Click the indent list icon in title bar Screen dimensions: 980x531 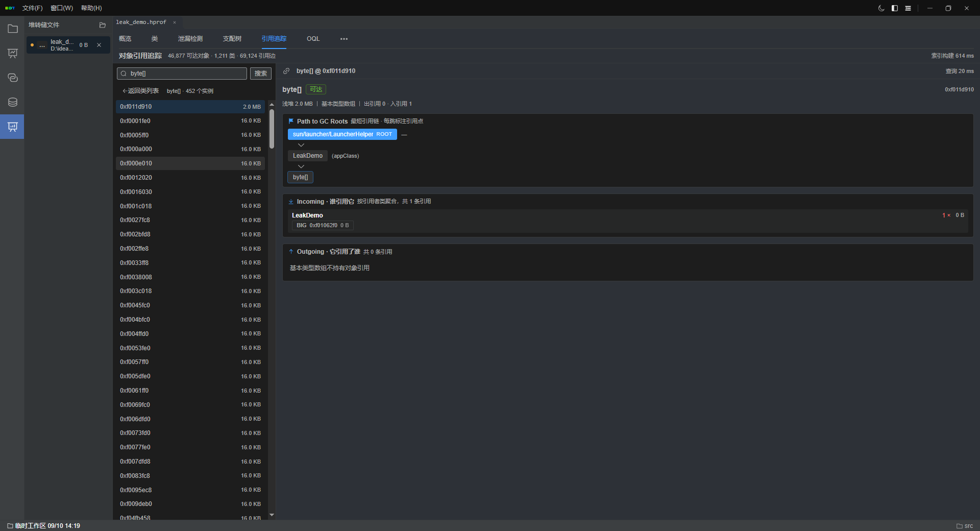click(908, 8)
